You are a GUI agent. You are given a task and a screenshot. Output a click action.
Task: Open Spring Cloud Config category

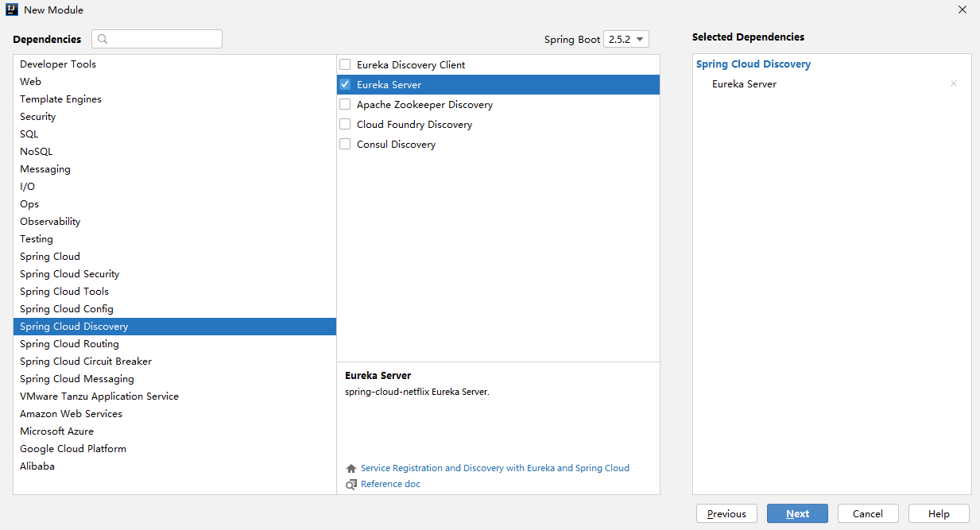(175, 309)
